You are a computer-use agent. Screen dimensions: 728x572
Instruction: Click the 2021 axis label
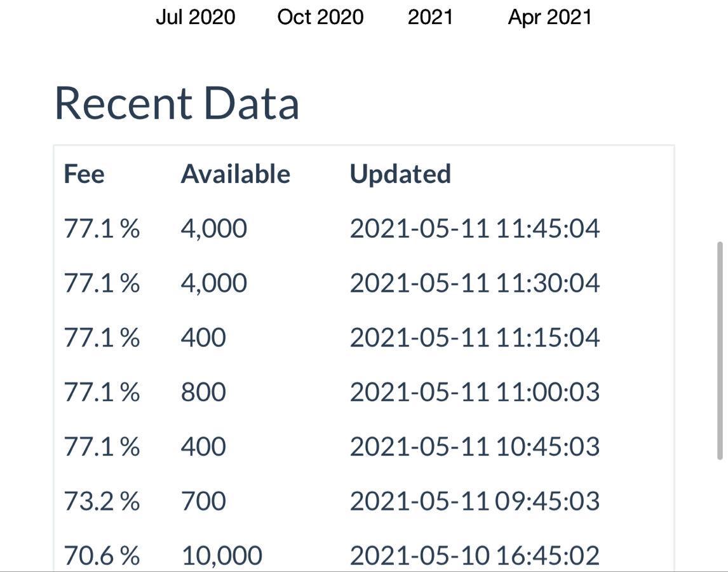(430, 17)
